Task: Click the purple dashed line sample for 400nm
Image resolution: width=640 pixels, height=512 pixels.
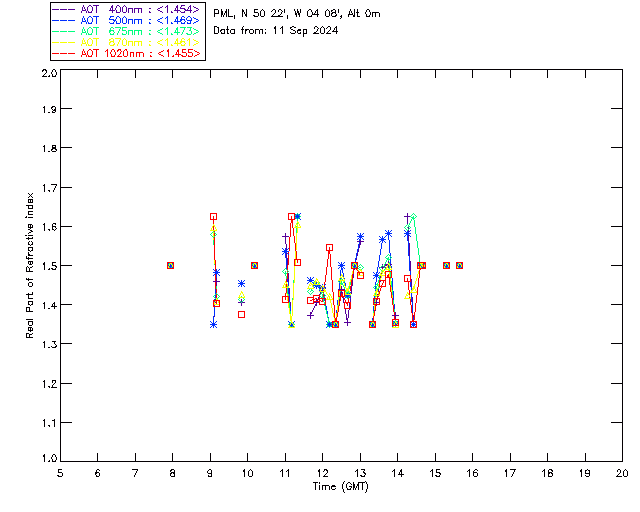Action: 64,9
